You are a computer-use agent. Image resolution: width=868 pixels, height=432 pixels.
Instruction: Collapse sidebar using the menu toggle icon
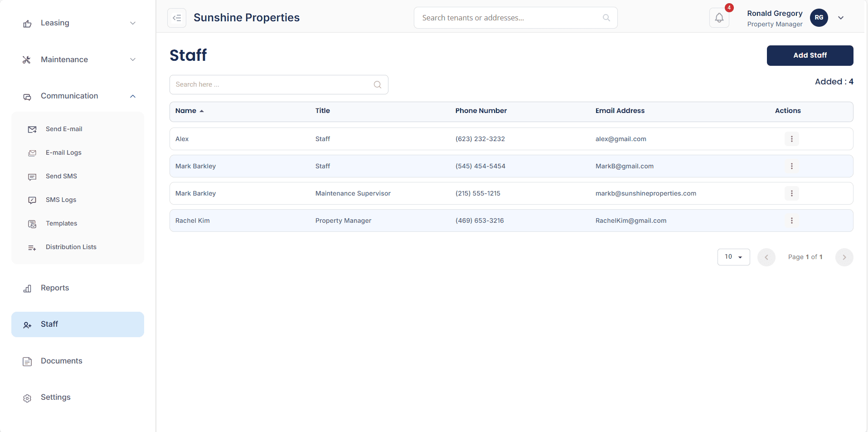click(x=177, y=18)
